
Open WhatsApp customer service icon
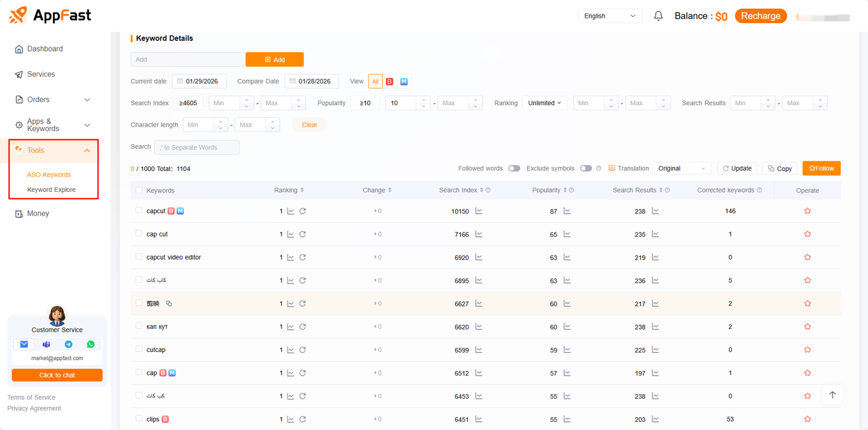(x=91, y=345)
